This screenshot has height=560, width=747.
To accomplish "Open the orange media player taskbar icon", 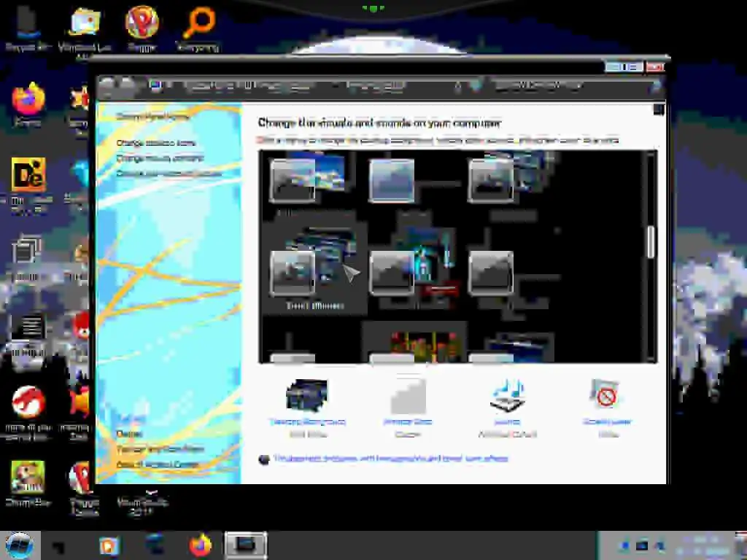I will (109, 545).
